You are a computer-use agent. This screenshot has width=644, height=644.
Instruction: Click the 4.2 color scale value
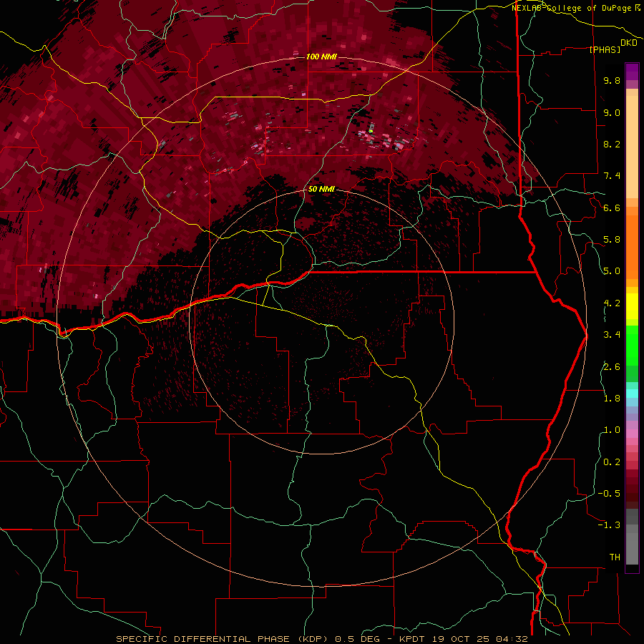pos(612,303)
